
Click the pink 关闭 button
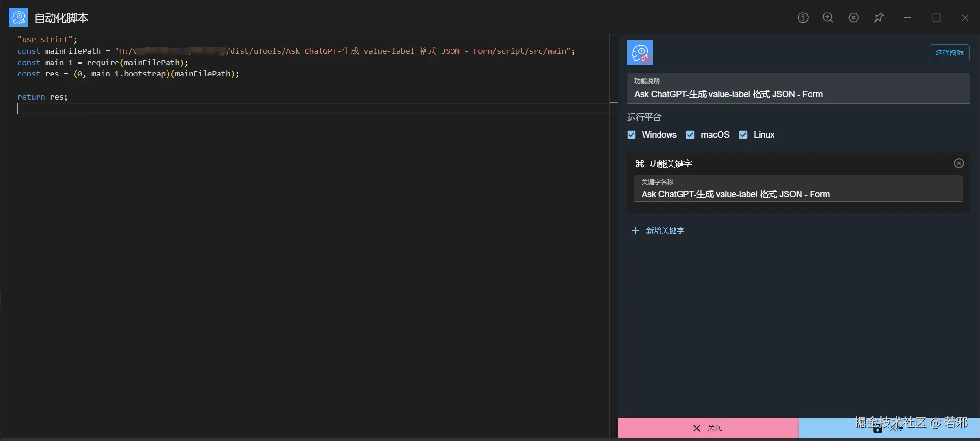coord(708,428)
